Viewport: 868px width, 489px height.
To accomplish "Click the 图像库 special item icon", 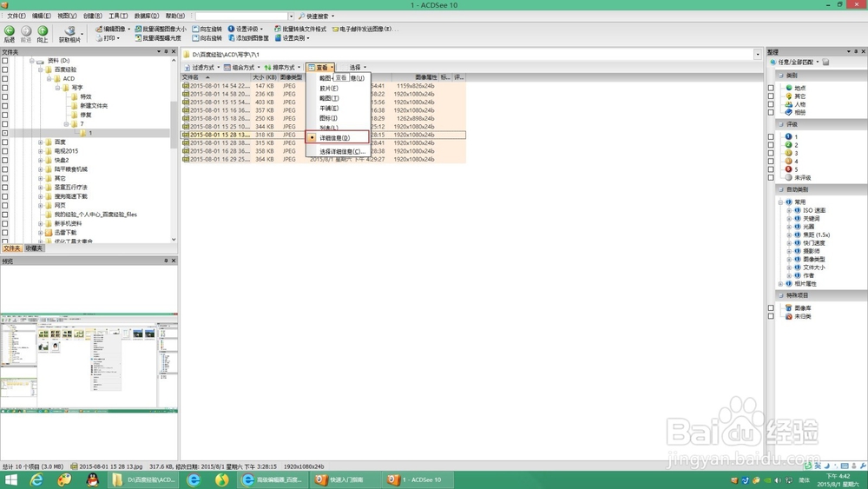I will point(789,308).
